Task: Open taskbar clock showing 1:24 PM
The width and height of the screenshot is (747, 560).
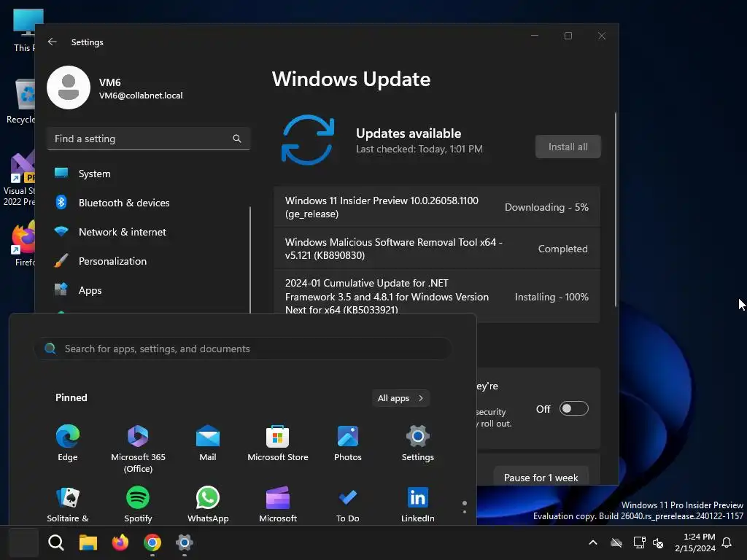Action: (x=695, y=542)
